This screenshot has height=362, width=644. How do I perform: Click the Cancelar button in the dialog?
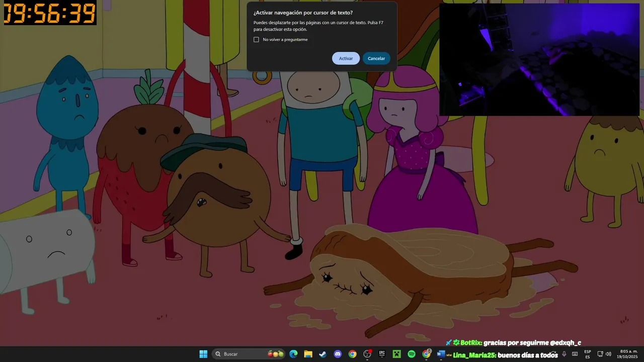point(376,58)
